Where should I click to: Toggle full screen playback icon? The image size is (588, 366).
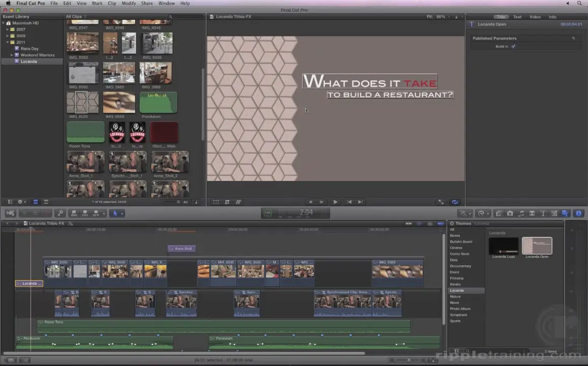tap(441, 202)
